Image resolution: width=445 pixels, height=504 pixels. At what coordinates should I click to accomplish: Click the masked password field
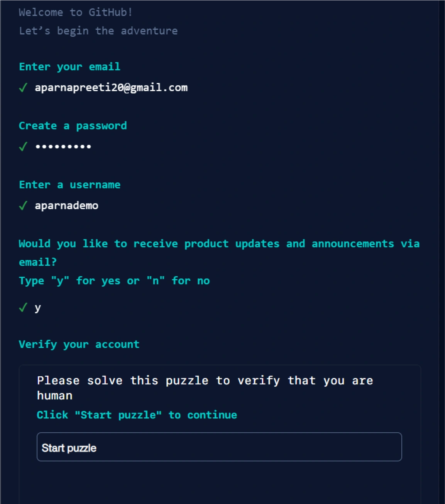pyautogui.click(x=63, y=147)
